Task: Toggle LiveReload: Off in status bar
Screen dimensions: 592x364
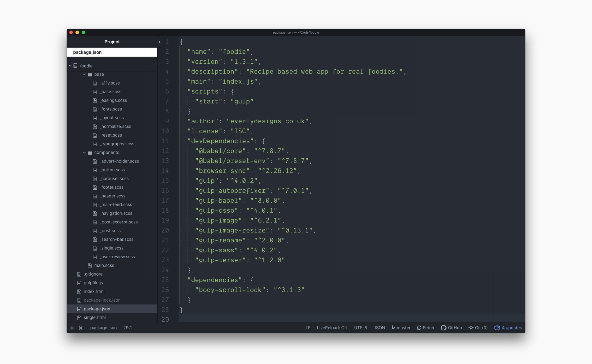Action: click(x=332, y=328)
